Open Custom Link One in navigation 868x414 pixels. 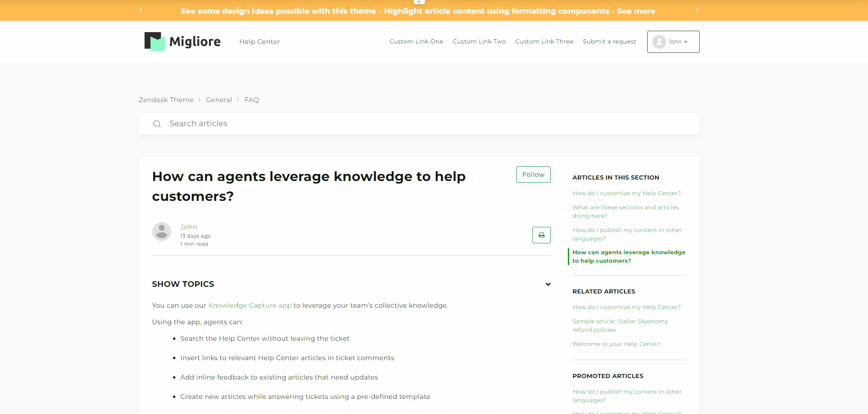416,42
